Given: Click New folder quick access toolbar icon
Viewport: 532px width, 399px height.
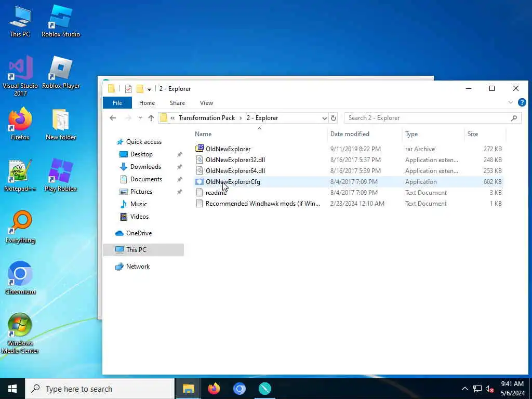Looking at the screenshot, I should (139, 89).
